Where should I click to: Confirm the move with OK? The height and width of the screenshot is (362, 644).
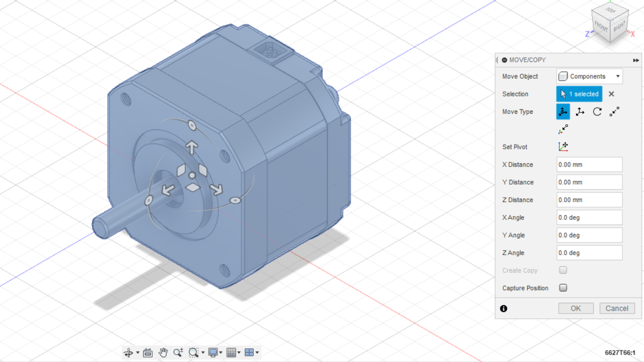pos(576,308)
